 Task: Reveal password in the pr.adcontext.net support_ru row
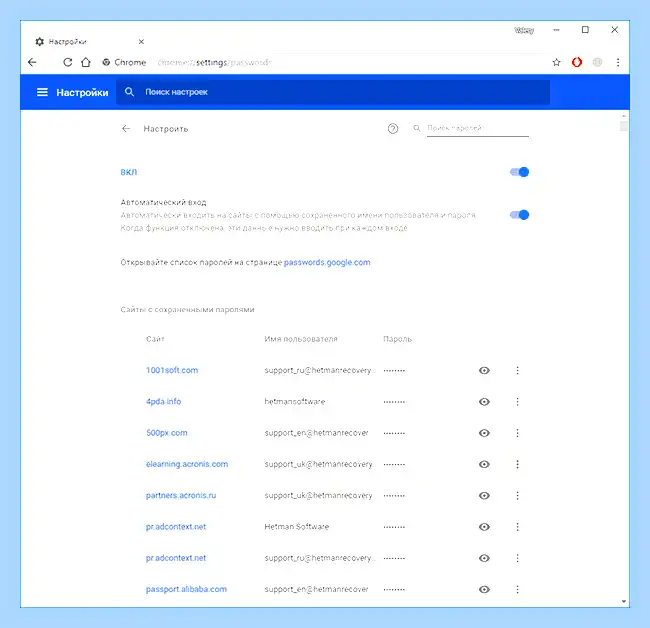(x=484, y=558)
